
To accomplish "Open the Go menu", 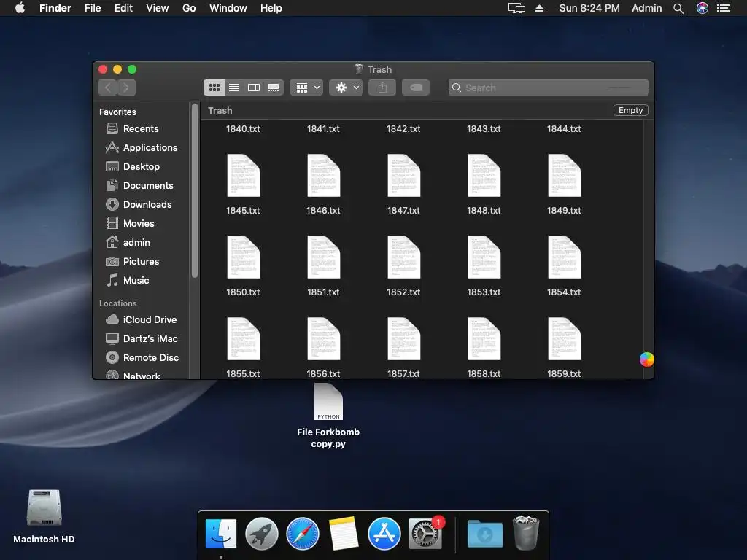I will (189, 8).
